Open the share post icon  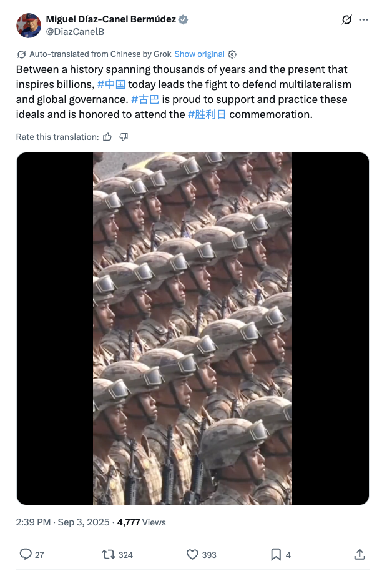coord(360,554)
